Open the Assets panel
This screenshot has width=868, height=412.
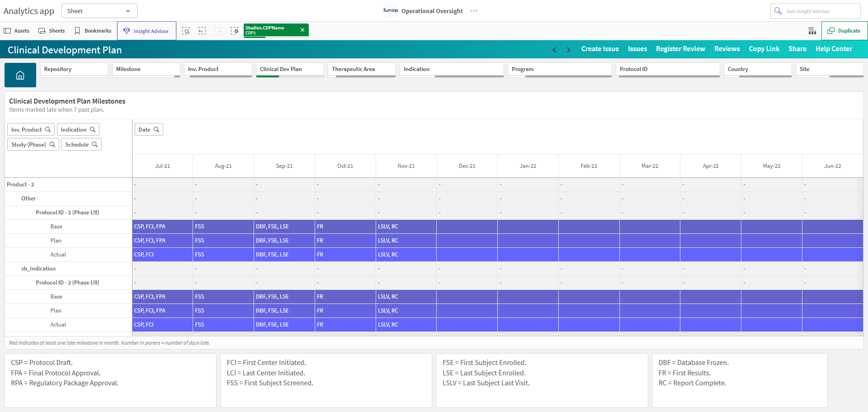click(17, 31)
